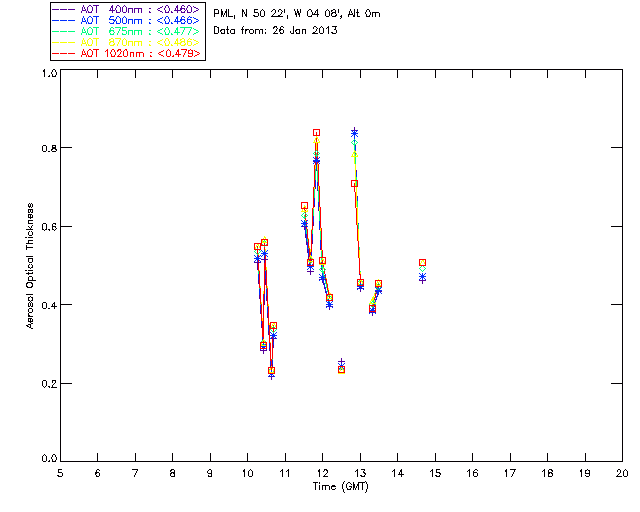Click the lowest red square marker near 10.6

pos(271,371)
